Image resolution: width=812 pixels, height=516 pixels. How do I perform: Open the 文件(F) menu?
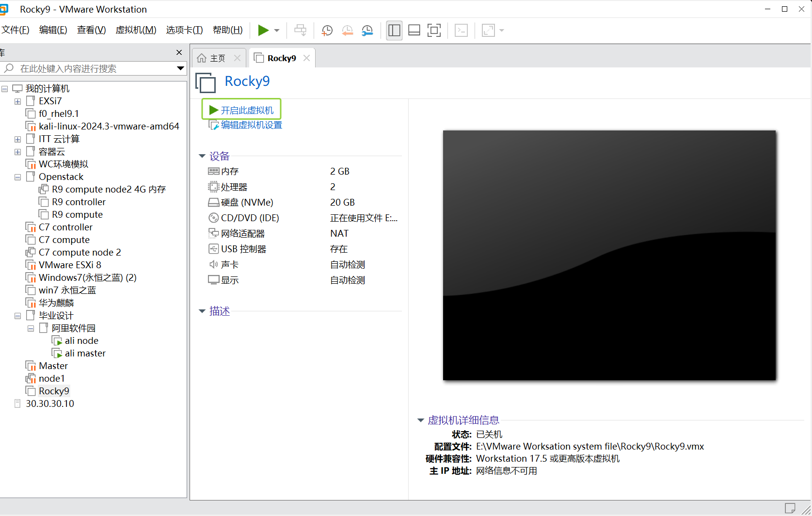click(16, 30)
